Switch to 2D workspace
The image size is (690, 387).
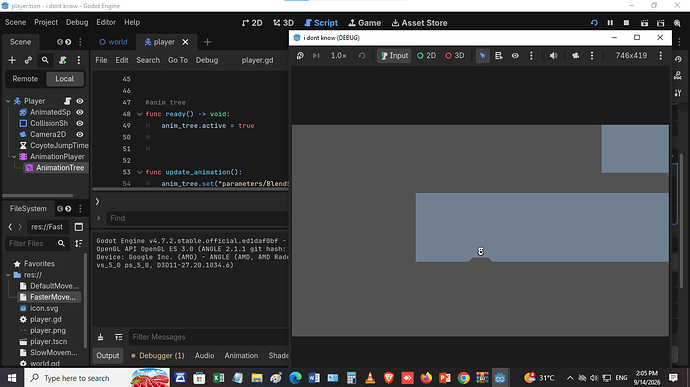click(x=252, y=23)
